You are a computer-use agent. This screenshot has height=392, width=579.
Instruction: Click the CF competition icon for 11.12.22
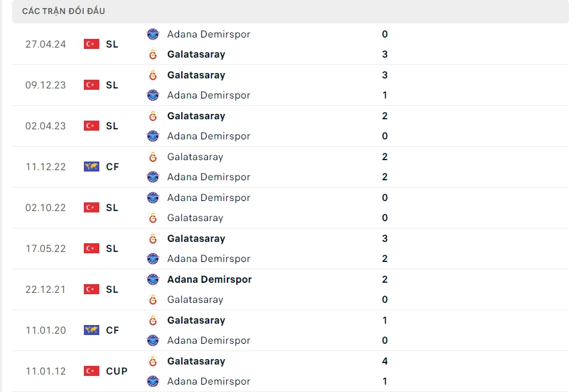click(91, 167)
